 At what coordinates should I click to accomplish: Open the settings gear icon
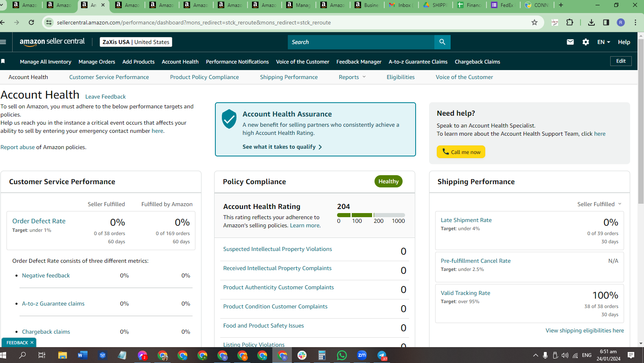click(x=586, y=42)
